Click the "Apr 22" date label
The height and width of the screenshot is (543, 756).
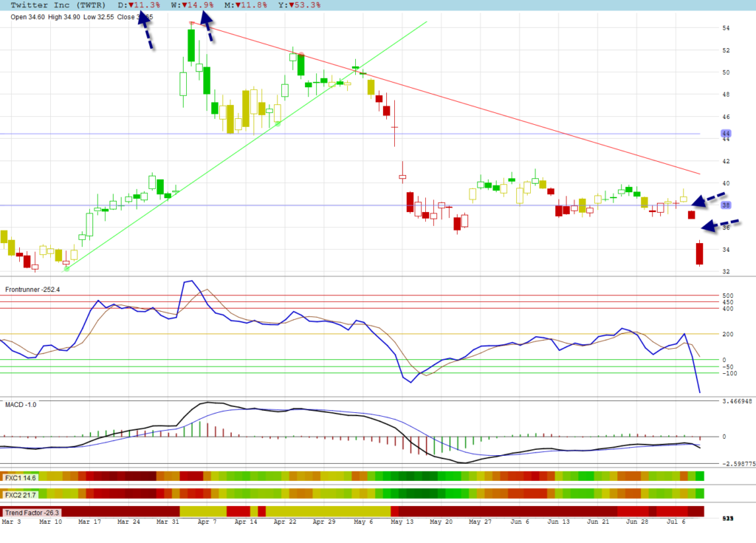click(285, 522)
